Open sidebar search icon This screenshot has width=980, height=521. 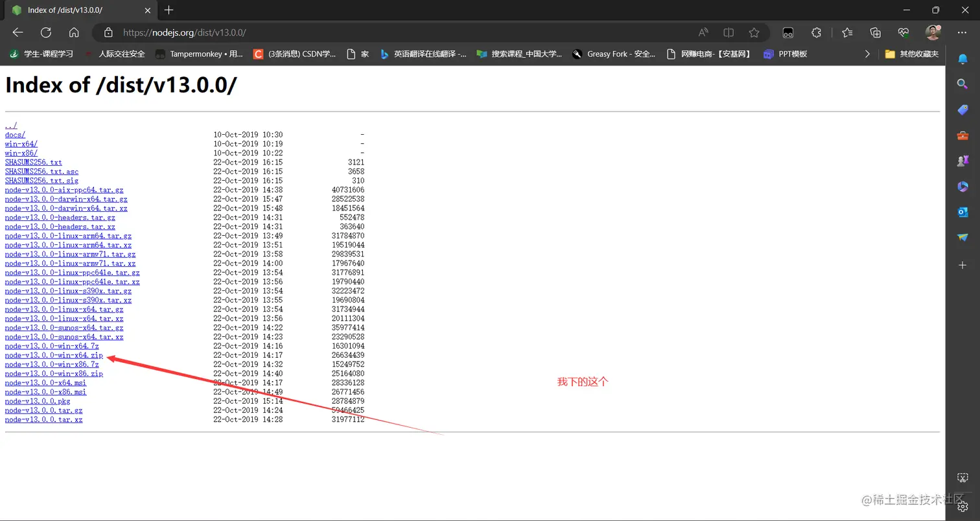click(x=962, y=84)
